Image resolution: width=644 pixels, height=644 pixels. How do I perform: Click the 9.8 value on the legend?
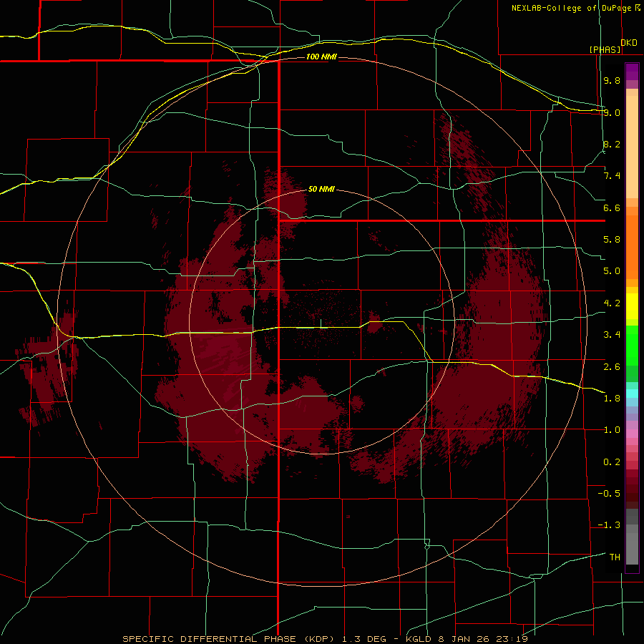(612, 80)
